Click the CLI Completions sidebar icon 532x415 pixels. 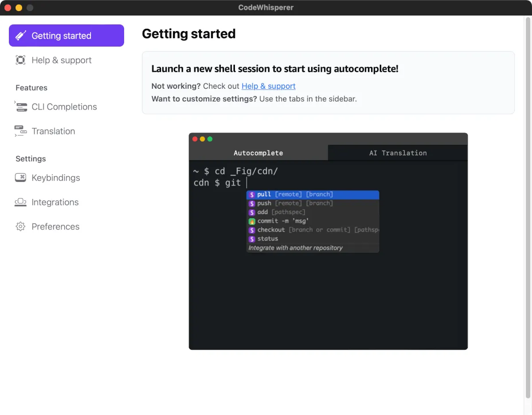(21, 107)
